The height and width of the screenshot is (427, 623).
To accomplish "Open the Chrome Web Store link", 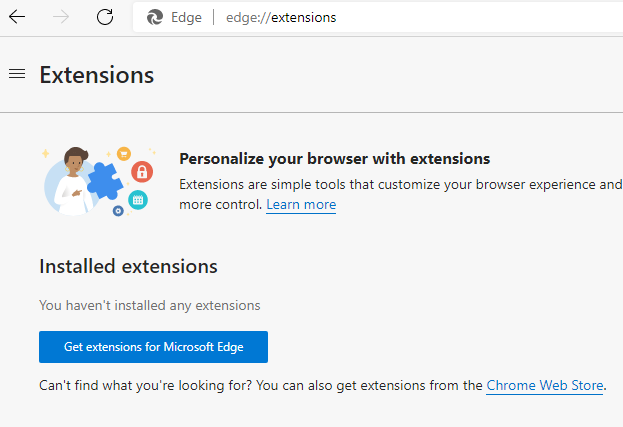I will pos(545,385).
